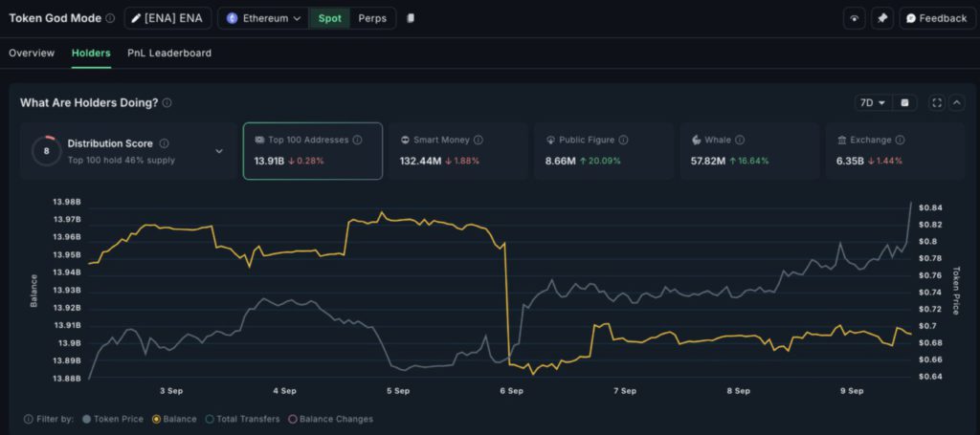
Task: Expand the Distribution Score chevron
Action: tap(218, 151)
